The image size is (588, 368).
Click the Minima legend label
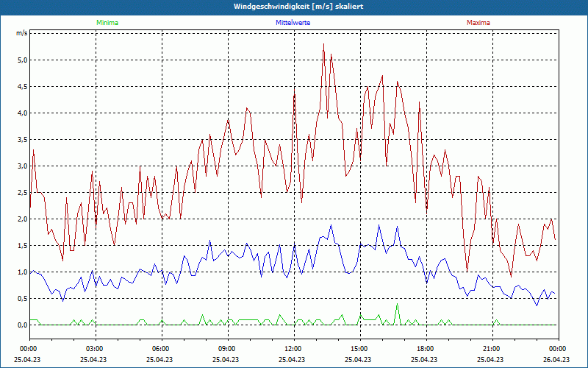107,23
